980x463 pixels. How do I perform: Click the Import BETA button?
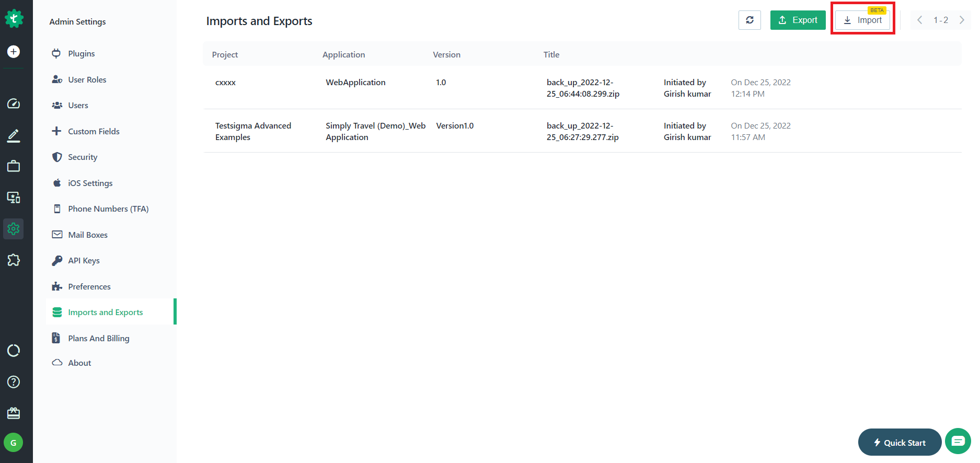pos(862,20)
